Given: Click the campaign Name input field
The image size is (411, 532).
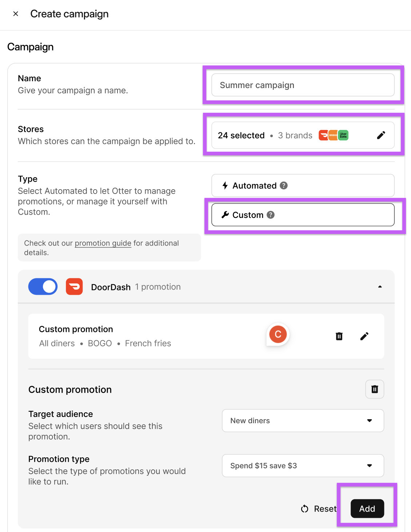Looking at the screenshot, I should (x=303, y=85).
